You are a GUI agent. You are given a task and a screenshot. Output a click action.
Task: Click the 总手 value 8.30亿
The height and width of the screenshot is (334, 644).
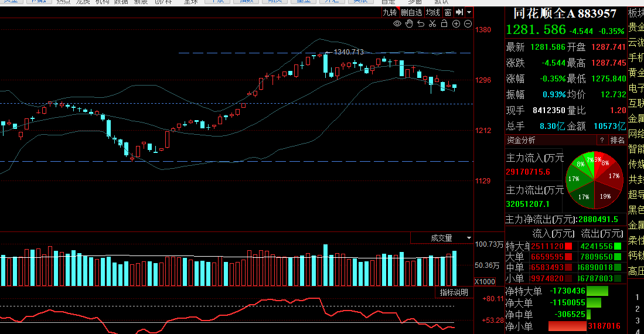[553, 126]
